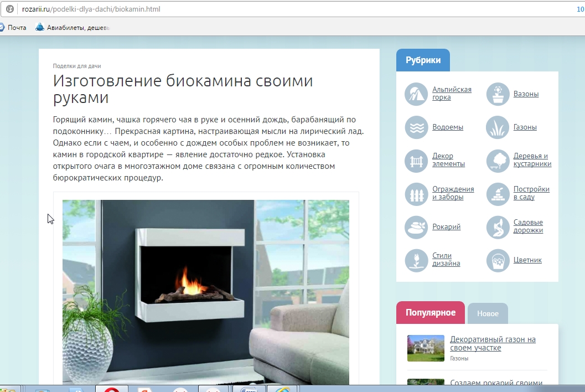Click the Альпийская горка mountain icon

(x=416, y=94)
